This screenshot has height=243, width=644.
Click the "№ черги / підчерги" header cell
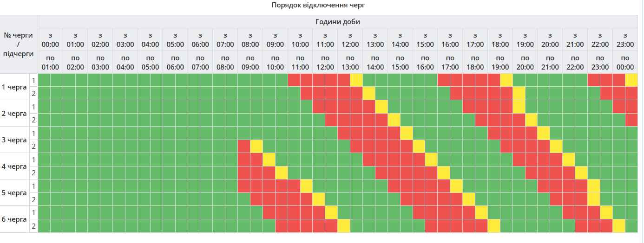click(19, 45)
